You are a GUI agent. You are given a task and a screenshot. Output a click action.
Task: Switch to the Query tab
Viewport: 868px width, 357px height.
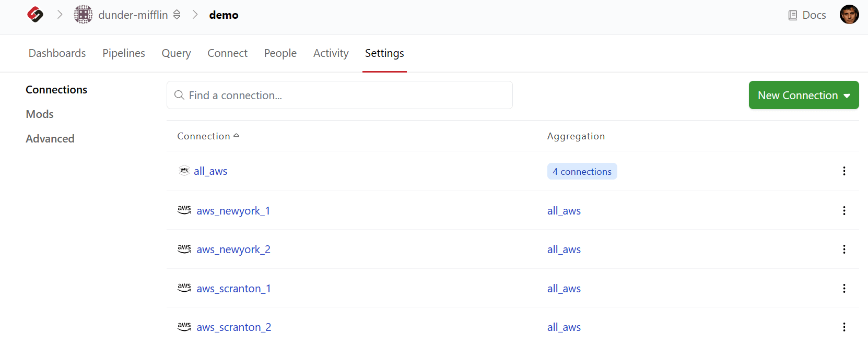pos(176,53)
